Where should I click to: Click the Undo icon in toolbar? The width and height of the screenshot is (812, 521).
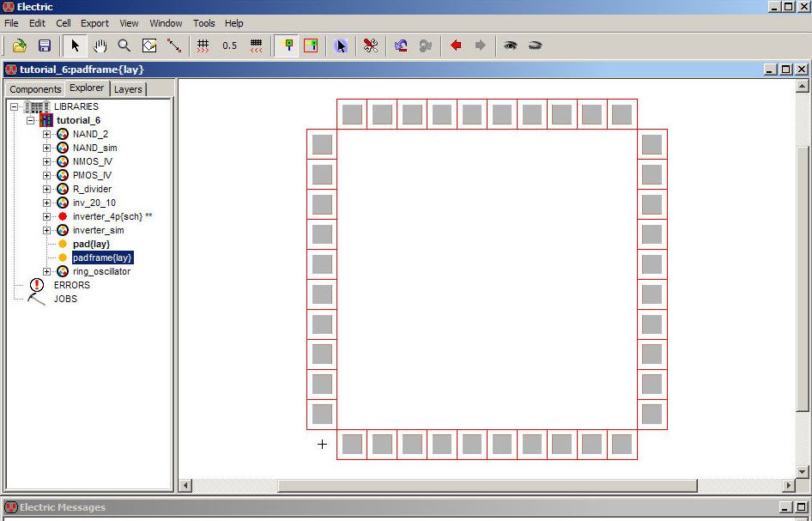point(401,45)
